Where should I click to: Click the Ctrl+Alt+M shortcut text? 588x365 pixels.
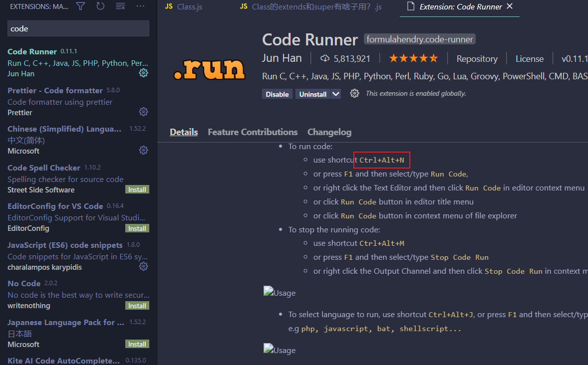(x=382, y=243)
